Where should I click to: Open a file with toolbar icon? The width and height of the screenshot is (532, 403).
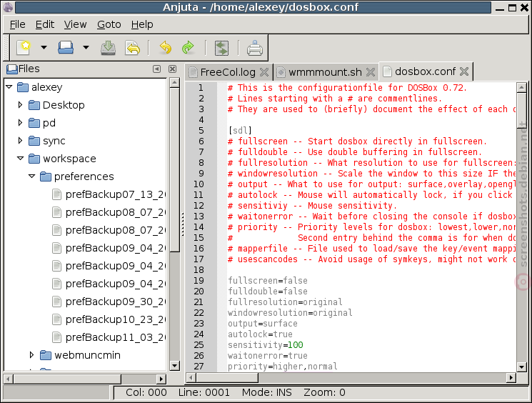pos(66,48)
